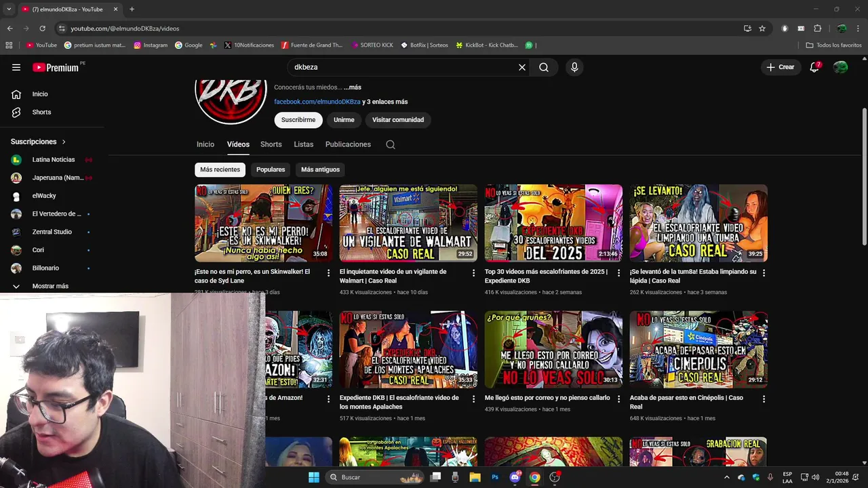This screenshot has width=868, height=488.
Task: Switch to channel Shorts tab
Action: (x=271, y=144)
